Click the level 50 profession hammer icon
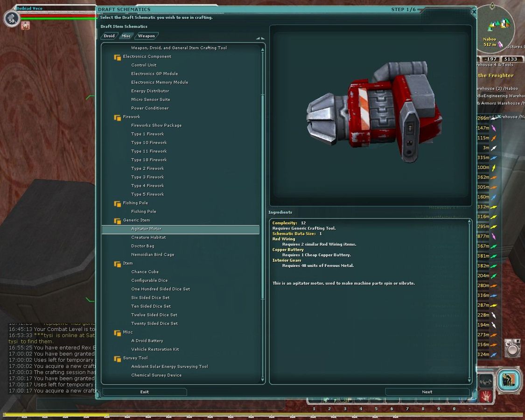 coord(11,19)
